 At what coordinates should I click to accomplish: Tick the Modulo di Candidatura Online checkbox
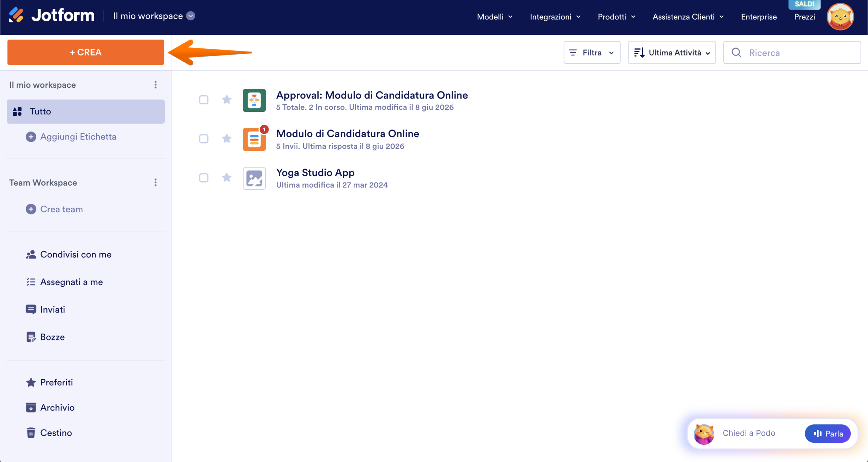204,139
